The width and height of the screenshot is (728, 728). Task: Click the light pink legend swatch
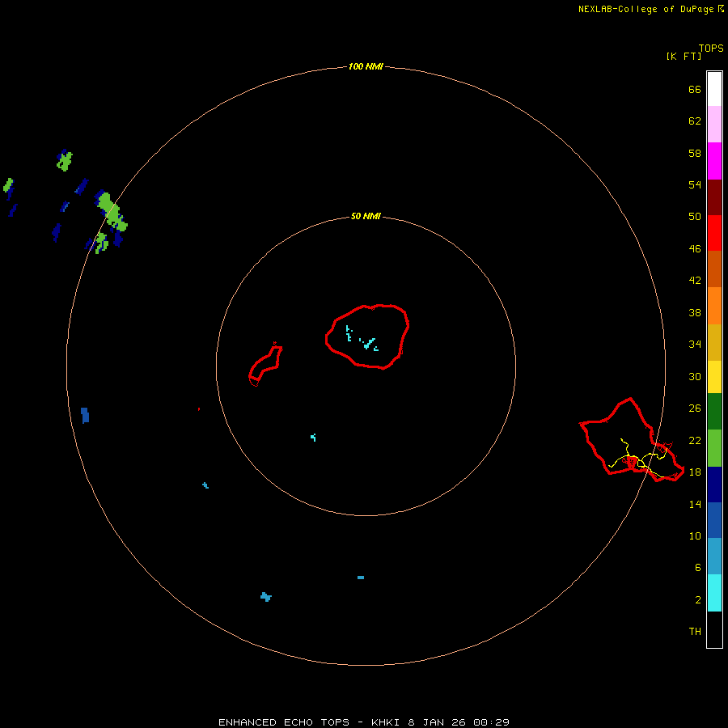coord(714,125)
